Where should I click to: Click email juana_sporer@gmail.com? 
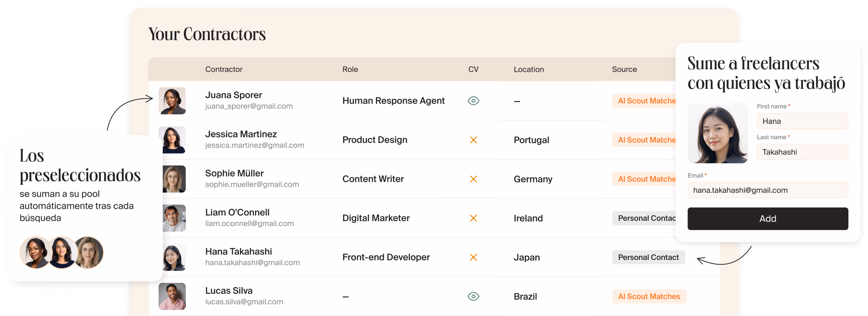tap(249, 106)
